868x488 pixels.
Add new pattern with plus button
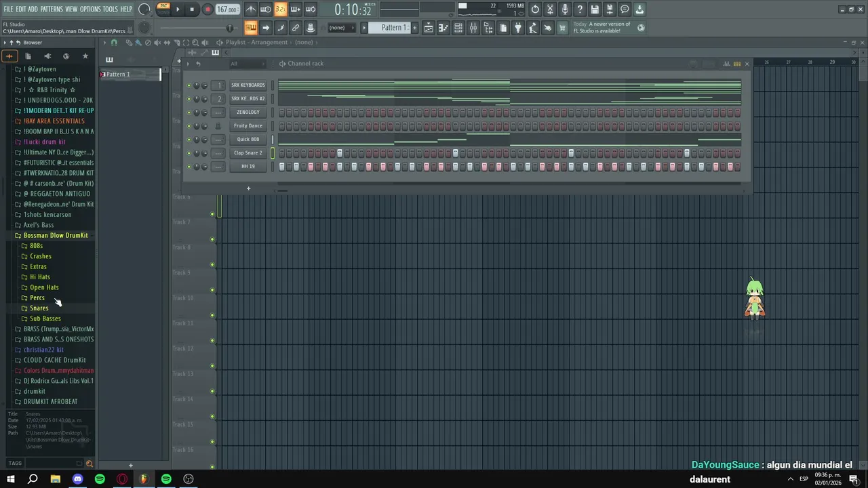pyautogui.click(x=131, y=466)
